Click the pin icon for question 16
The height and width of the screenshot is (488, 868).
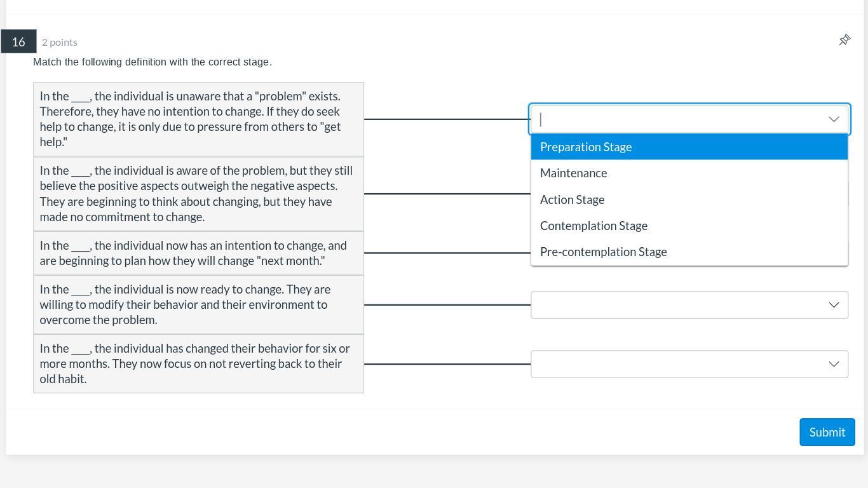coord(844,40)
